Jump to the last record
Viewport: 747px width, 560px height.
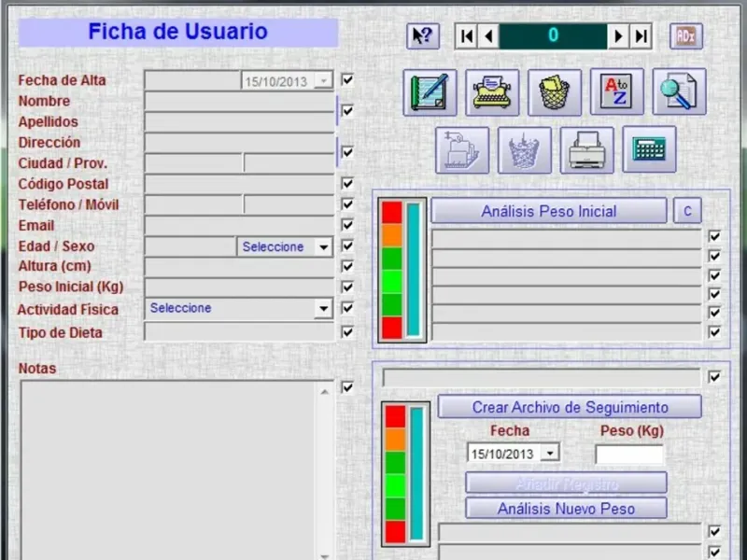point(641,36)
